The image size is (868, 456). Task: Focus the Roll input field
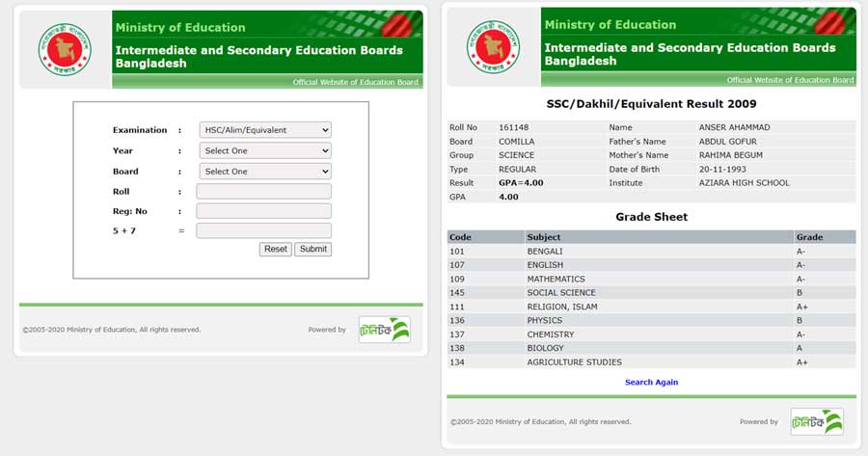tap(264, 192)
